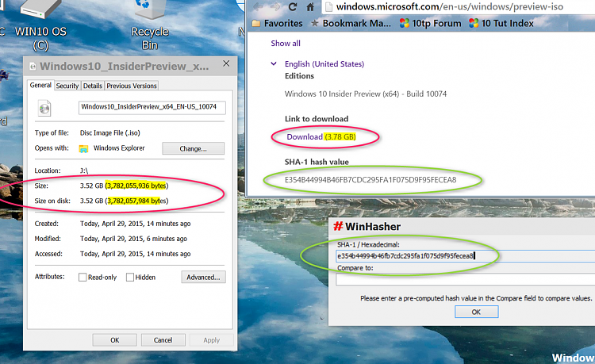This screenshot has height=364, width=595.
Task: Open the 10tp Forum bookmark
Action: [430, 24]
